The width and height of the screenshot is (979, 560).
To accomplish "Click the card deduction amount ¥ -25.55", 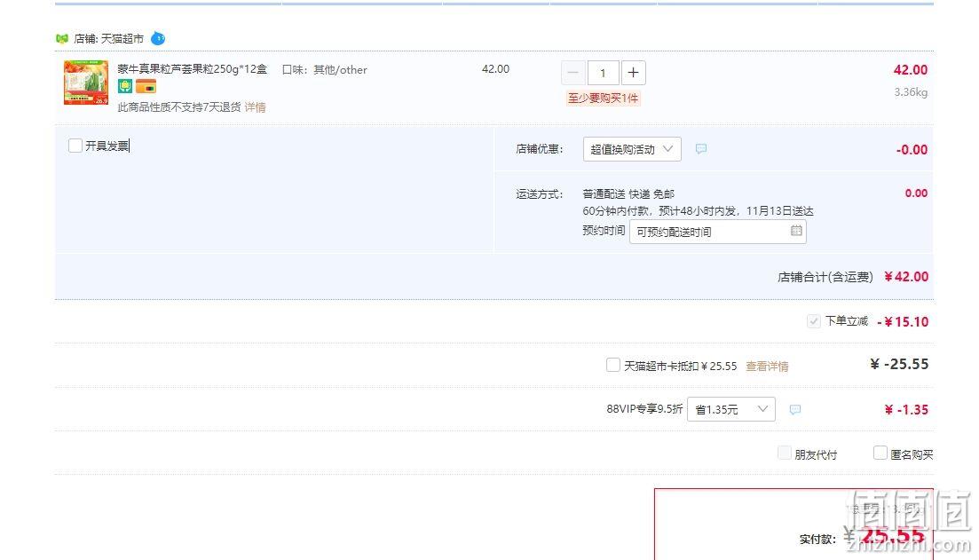I will (x=899, y=365).
